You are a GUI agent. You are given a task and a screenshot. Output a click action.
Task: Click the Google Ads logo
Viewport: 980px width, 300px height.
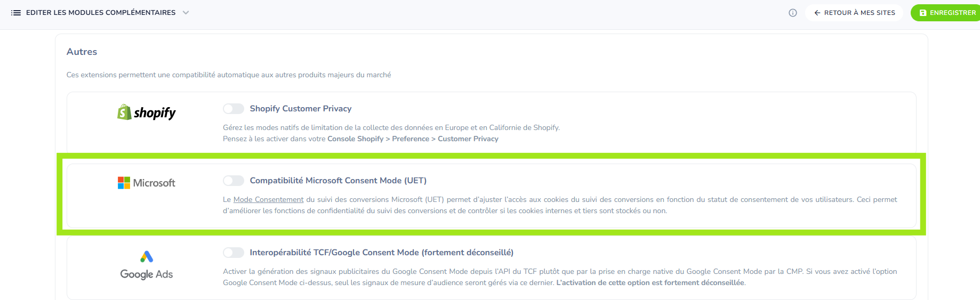(147, 265)
